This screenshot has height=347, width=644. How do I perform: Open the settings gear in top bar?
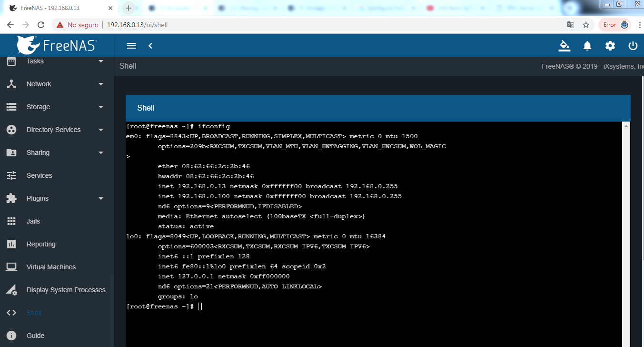(610, 46)
